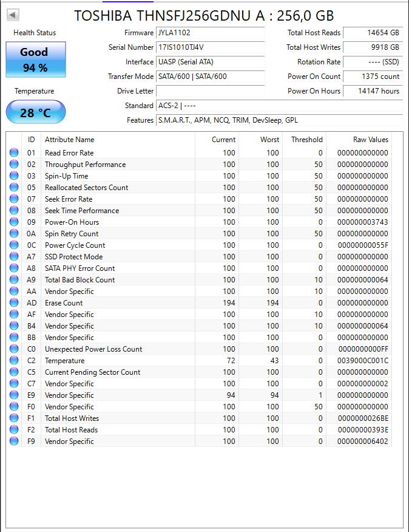409x532 pixels.
Task: Click the 28 °C temperature indicator
Action: (36, 112)
